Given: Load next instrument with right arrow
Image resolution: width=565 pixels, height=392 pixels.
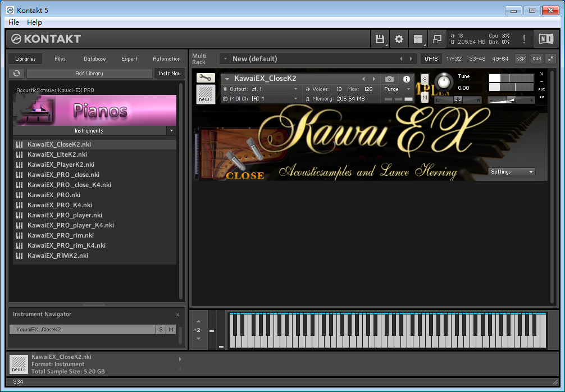Looking at the screenshot, I should pos(374,79).
